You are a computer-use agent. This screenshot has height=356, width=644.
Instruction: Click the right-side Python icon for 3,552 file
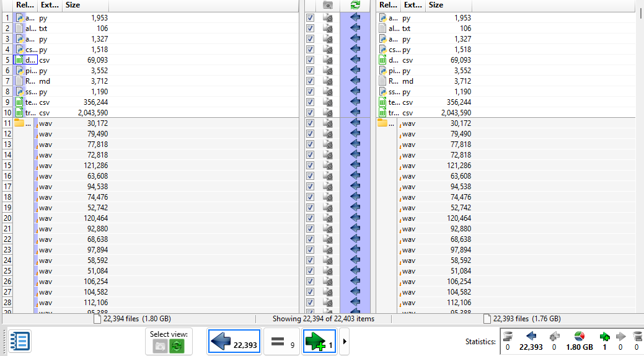[382, 71]
